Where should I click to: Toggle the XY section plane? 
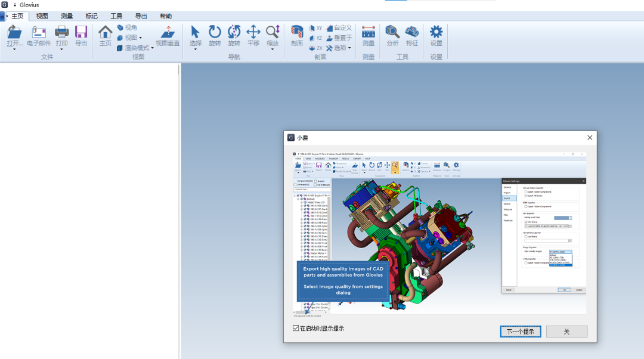tap(315, 28)
